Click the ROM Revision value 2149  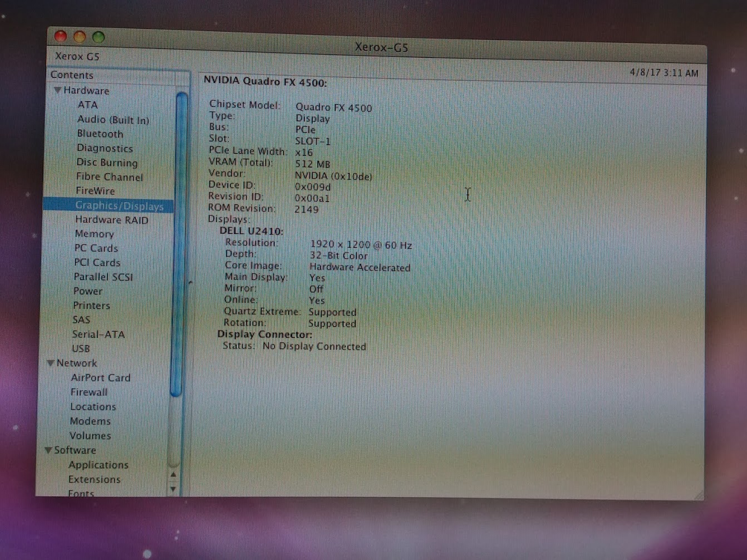pos(306,209)
